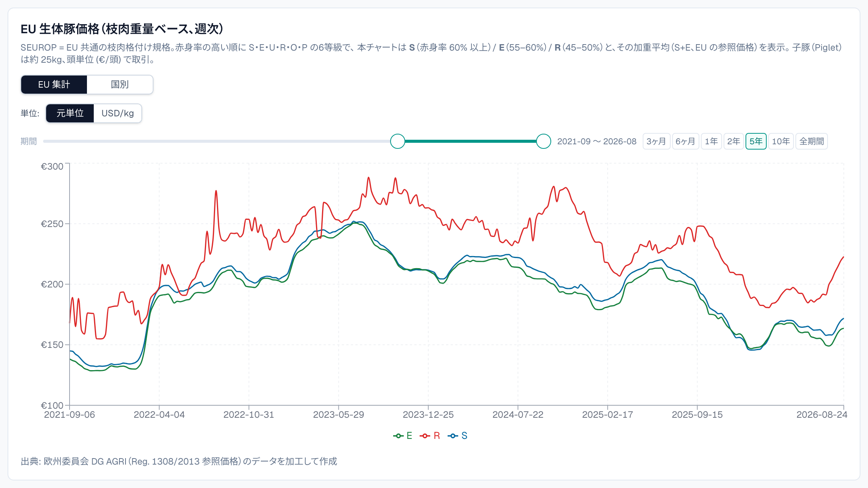Screen dimensions: 868x488
Task: Click the date range text 2021-09 ～ 2026-08
Action: pyautogui.click(x=597, y=141)
